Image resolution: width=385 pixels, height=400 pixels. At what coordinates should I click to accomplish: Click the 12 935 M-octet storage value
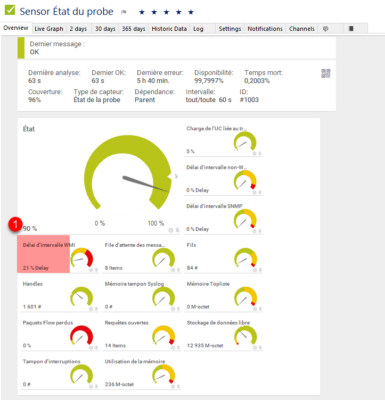pos(205,345)
